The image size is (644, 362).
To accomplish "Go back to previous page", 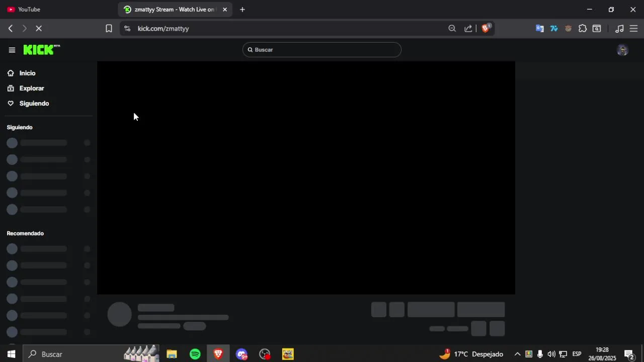I will tap(11, 29).
